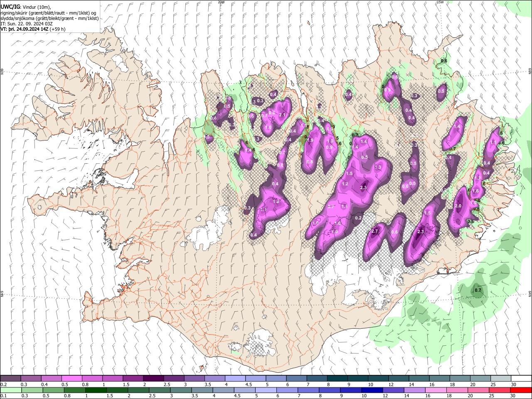Pick the lavender swatch between 4 and 4.5, upper row

click(x=235, y=379)
